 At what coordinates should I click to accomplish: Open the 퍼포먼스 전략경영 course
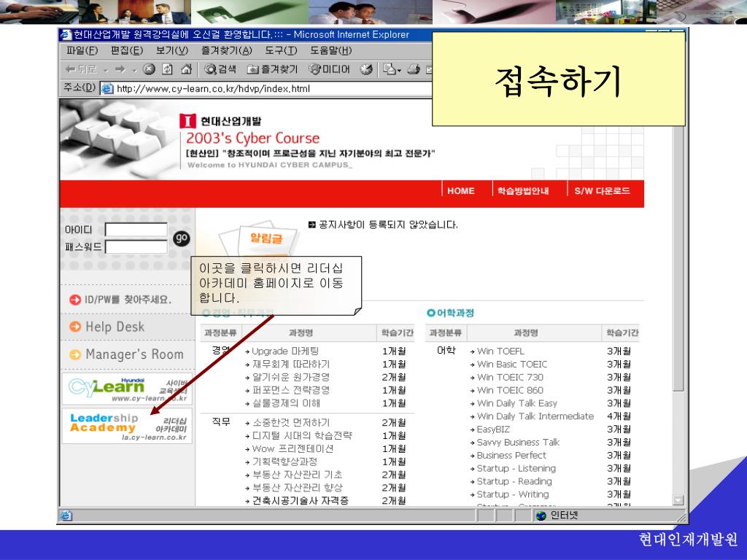(x=290, y=390)
